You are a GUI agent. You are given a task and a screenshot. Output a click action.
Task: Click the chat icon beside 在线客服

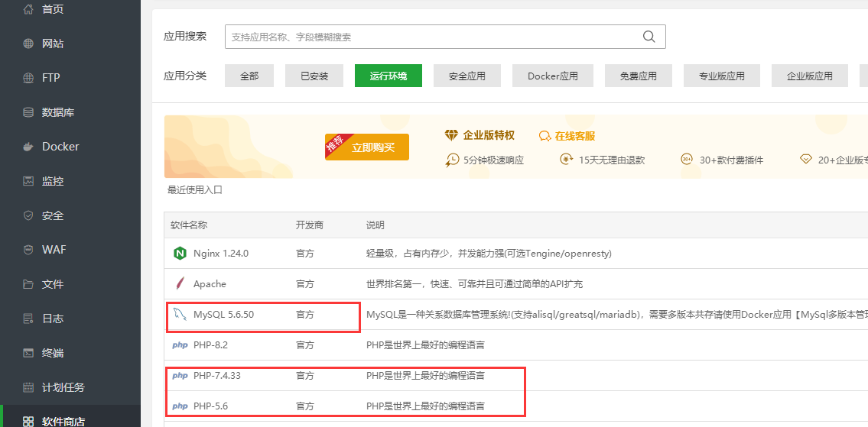tap(545, 136)
